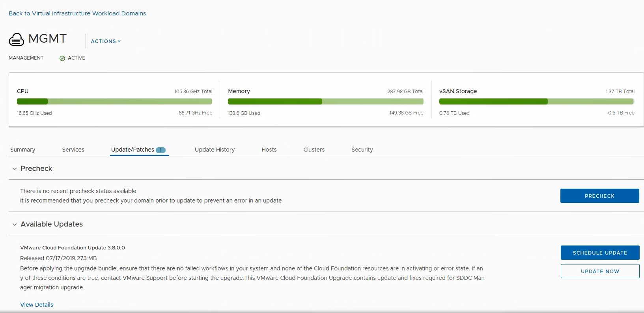Image resolution: width=644 pixels, height=313 pixels.
Task: Click the Memory usage progress bar
Action: pyautogui.click(x=325, y=101)
